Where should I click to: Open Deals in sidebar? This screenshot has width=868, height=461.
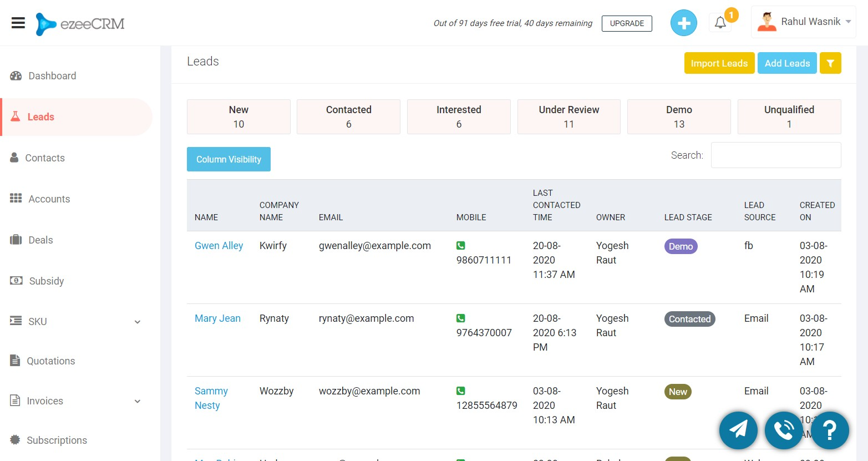(40, 240)
